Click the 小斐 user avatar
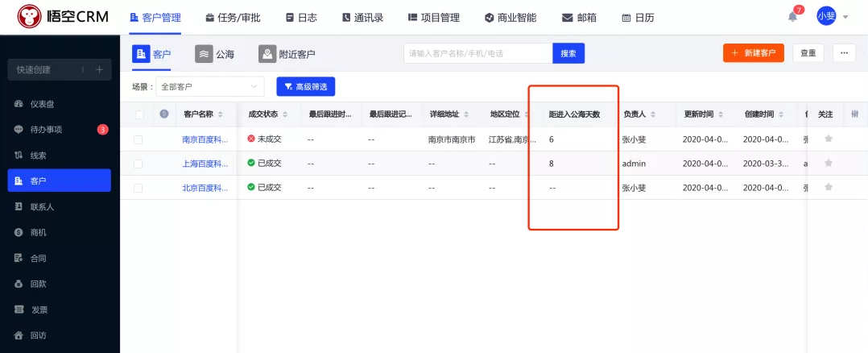The height and width of the screenshot is (353, 868). [826, 17]
